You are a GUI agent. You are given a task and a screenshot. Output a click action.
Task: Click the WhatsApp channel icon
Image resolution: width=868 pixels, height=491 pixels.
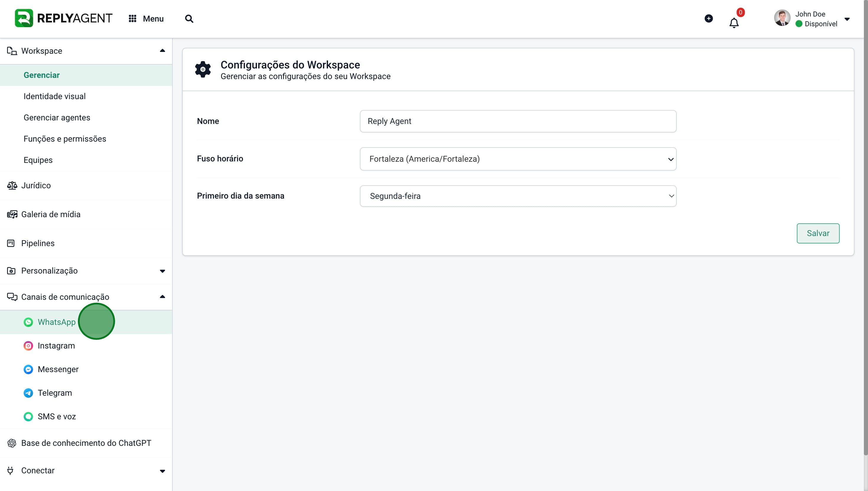[28, 322]
